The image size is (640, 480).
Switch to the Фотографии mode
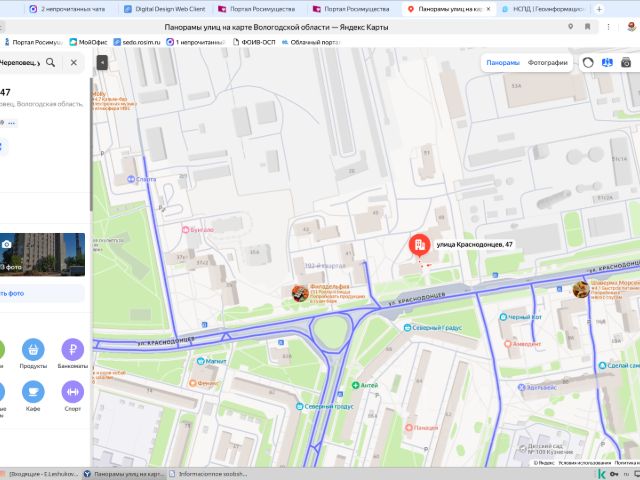[x=547, y=62]
